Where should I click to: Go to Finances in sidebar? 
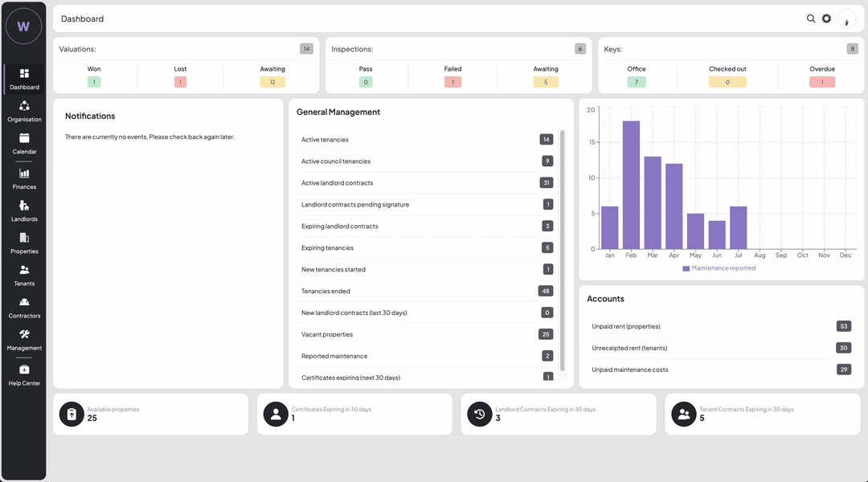tap(24, 178)
